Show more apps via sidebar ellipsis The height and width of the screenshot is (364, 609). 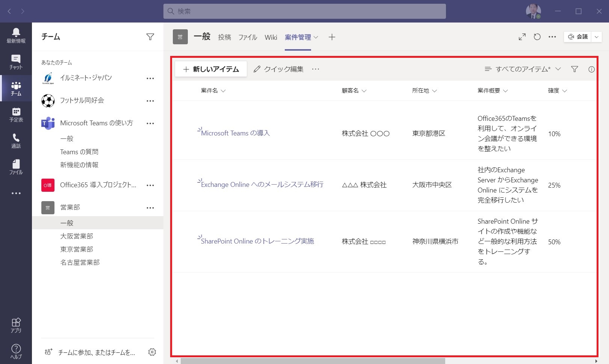[16, 193]
